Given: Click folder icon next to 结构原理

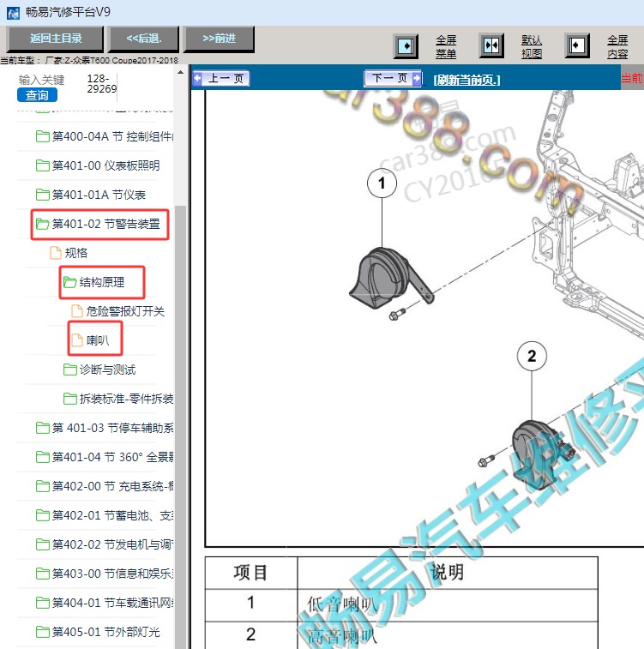Looking at the screenshot, I should 70,282.
